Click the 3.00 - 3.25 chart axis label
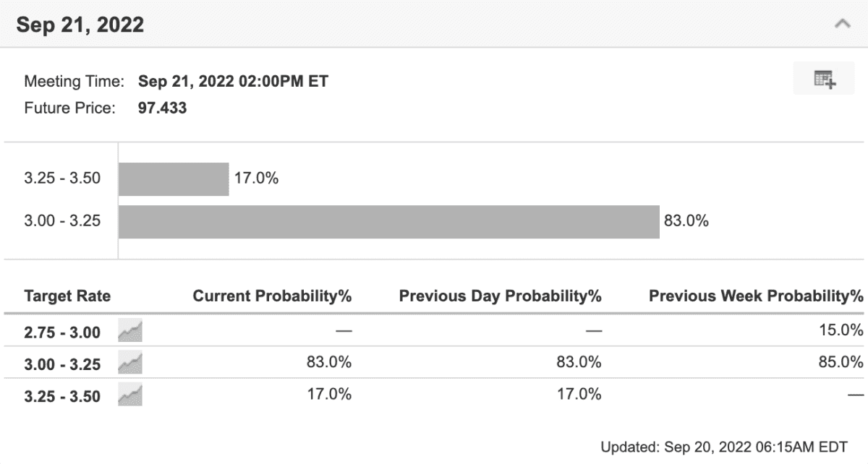Image resolution: width=868 pixels, height=464 pixels. pos(62,221)
